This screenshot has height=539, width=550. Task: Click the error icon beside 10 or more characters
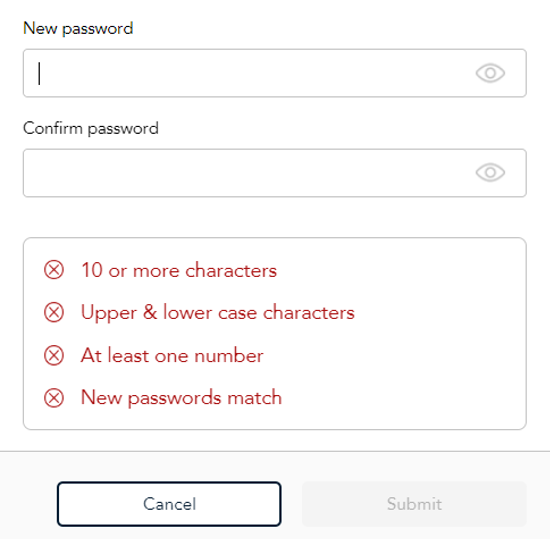(54, 270)
